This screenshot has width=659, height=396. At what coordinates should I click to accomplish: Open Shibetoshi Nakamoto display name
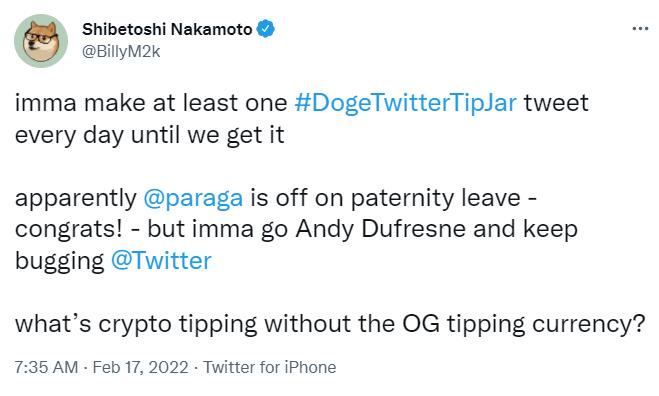click(x=167, y=29)
